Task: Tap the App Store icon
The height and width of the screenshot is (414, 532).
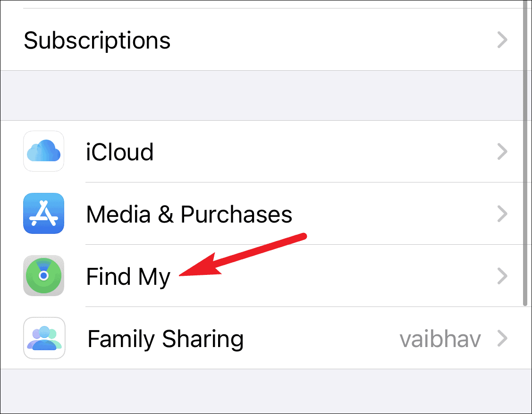Action: coord(44,214)
